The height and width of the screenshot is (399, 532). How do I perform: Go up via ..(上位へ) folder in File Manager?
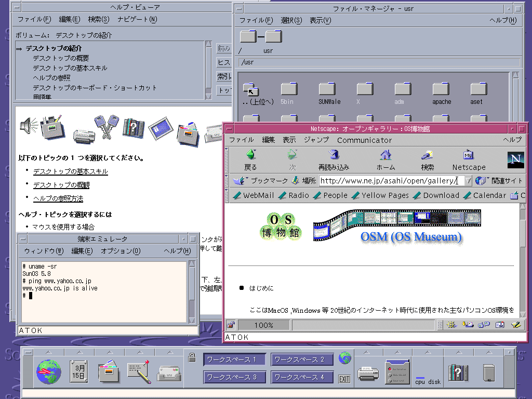click(258, 94)
